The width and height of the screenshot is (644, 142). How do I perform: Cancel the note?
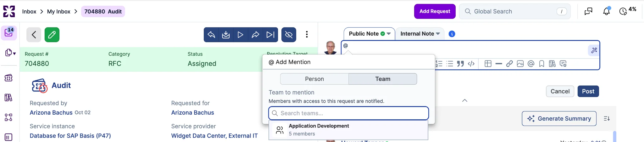[560, 91]
